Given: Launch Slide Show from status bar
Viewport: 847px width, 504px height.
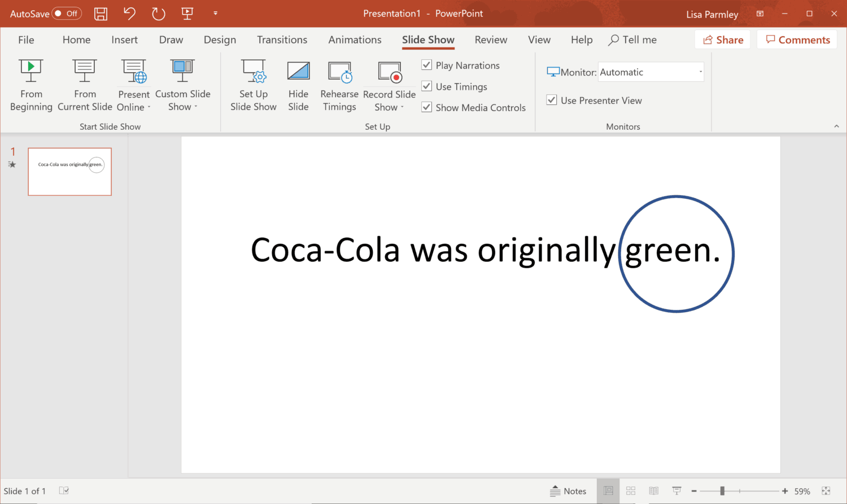Looking at the screenshot, I should (x=676, y=491).
